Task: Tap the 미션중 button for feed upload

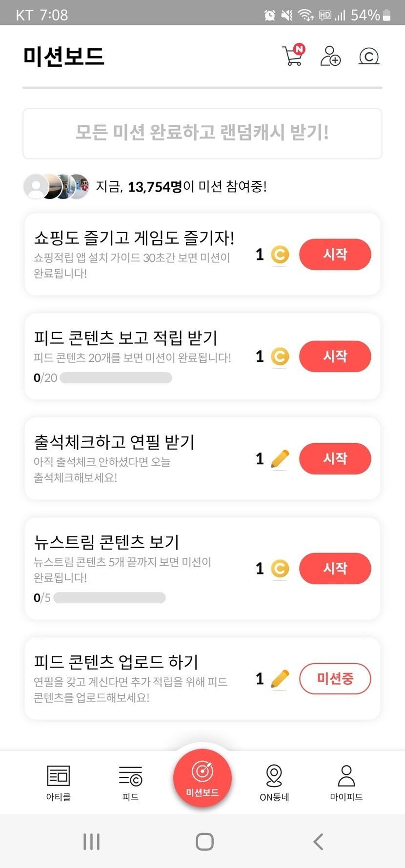Action: coord(335,678)
